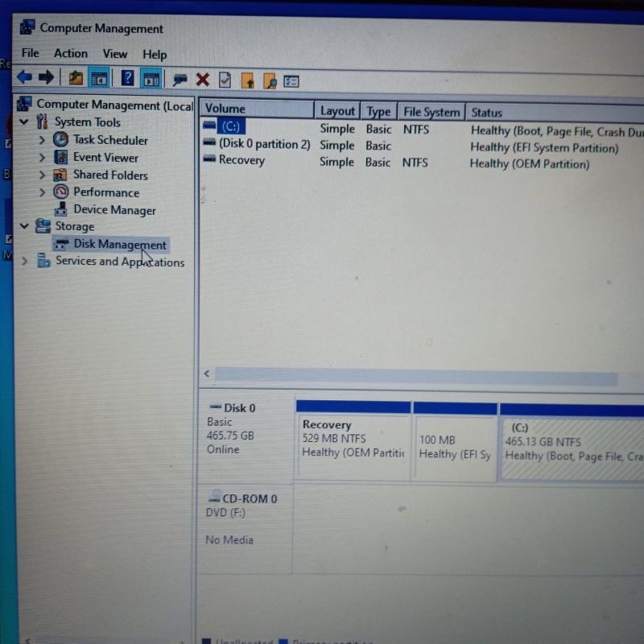Toggle the Show/Hide Action Pane button
Viewport: 644px width, 644px height.
click(x=151, y=79)
